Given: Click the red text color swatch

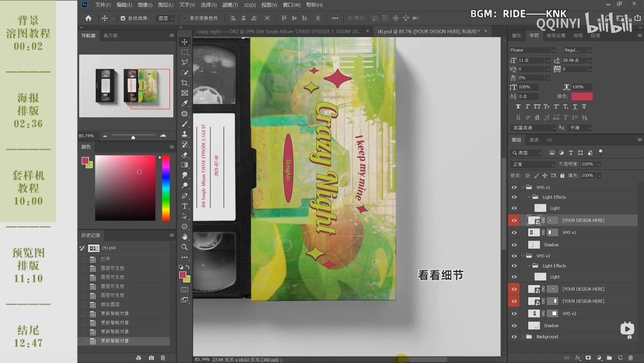Looking at the screenshot, I should [x=582, y=97].
